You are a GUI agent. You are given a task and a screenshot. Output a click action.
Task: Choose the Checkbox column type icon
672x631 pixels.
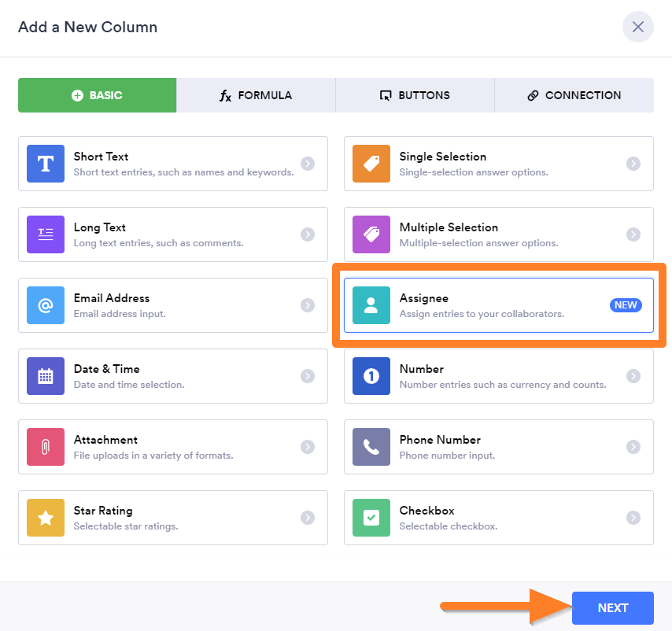[371, 518]
